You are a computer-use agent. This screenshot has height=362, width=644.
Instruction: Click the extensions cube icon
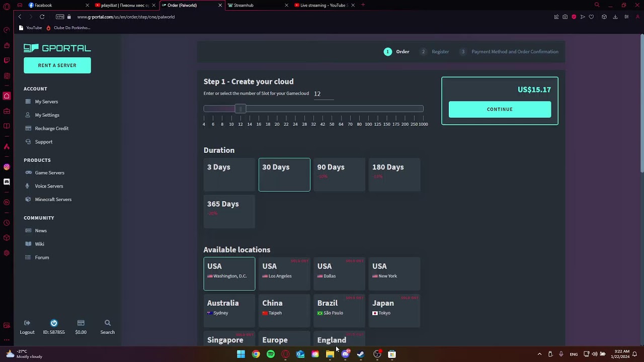(x=604, y=17)
